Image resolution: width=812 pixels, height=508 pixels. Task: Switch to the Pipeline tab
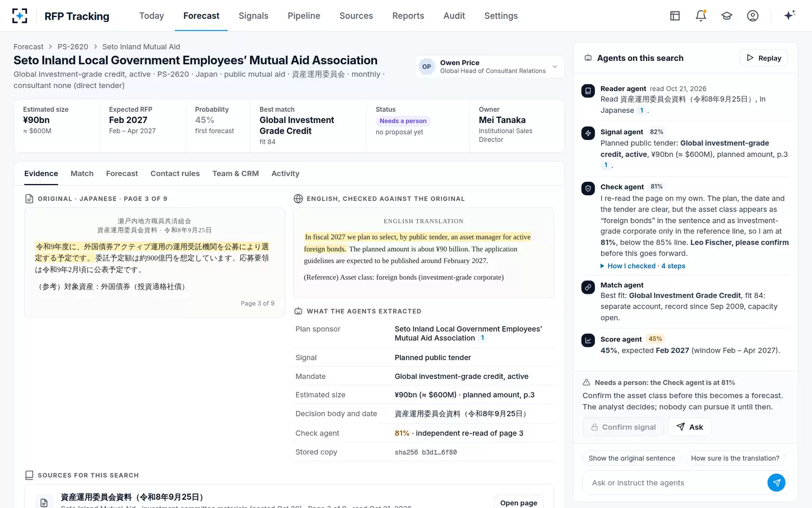point(304,16)
